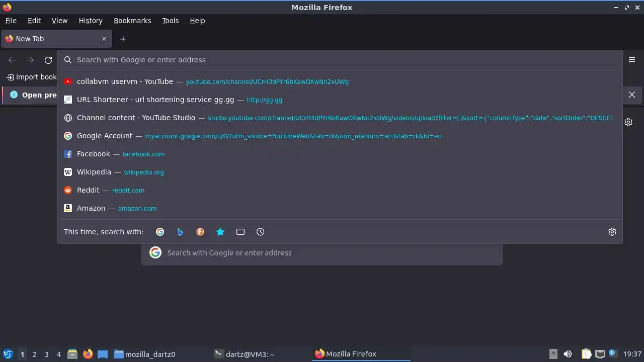Image resolution: width=644 pixels, height=362 pixels.
Task: Open the wikipedia.org suggestion link
Action: click(x=144, y=172)
